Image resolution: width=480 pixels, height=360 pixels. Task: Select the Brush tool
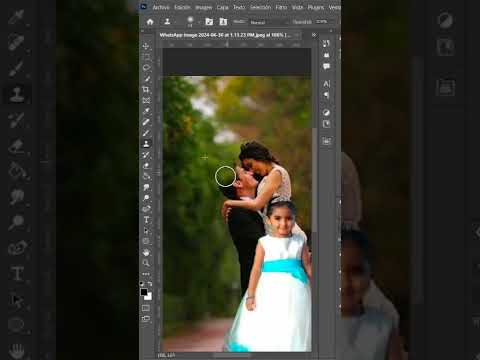[x=146, y=133]
